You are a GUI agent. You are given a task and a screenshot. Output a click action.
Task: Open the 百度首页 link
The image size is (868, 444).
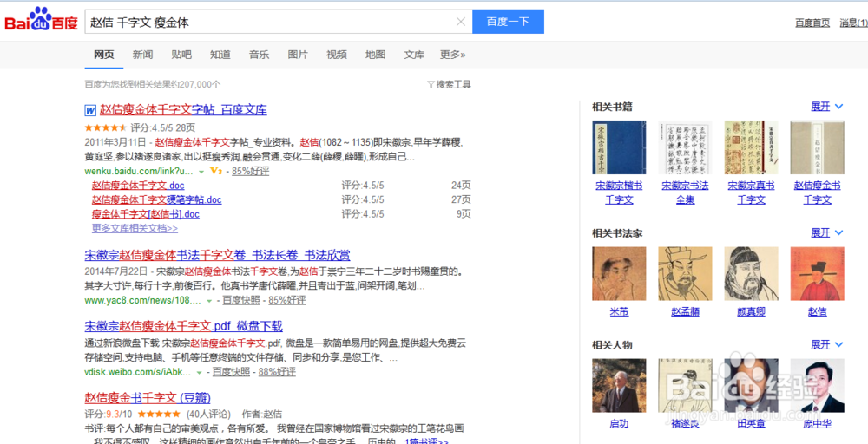pos(812,23)
